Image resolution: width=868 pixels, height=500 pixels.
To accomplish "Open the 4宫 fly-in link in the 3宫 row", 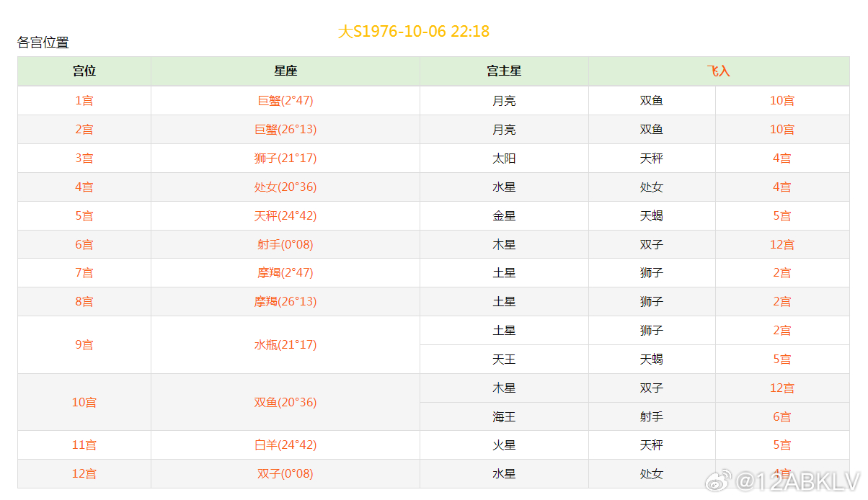I will [x=782, y=159].
